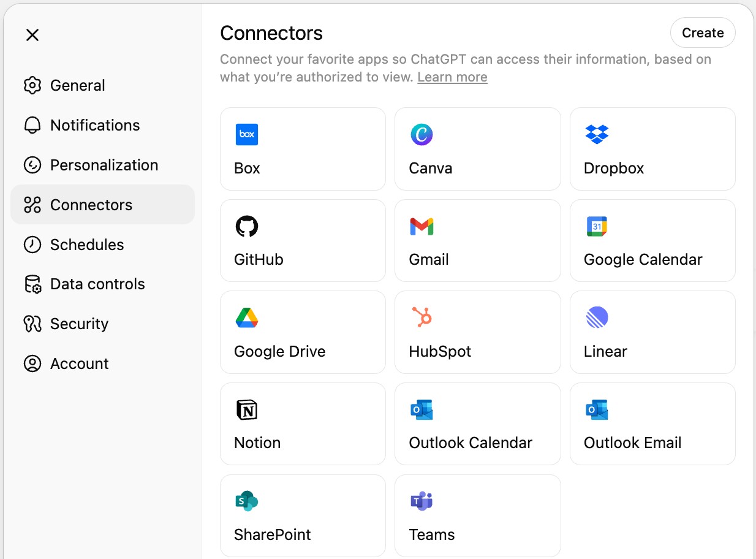Click the Notifications bell icon

pos(32,125)
